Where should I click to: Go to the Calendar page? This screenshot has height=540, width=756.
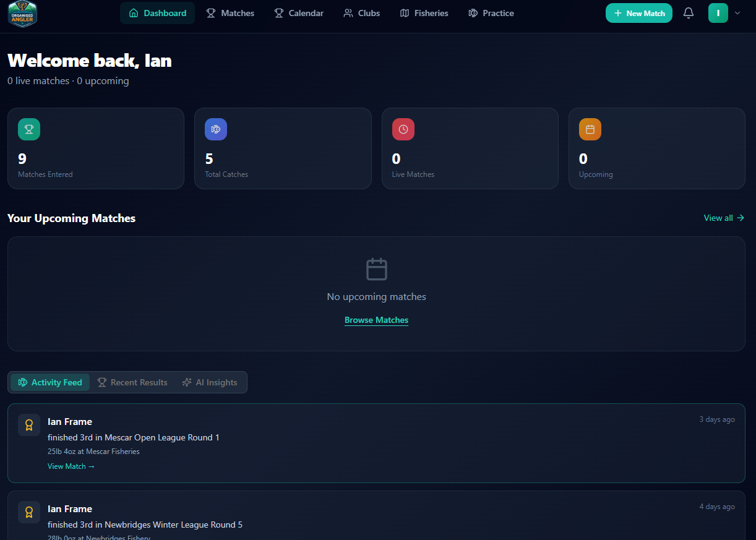(x=299, y=13)
